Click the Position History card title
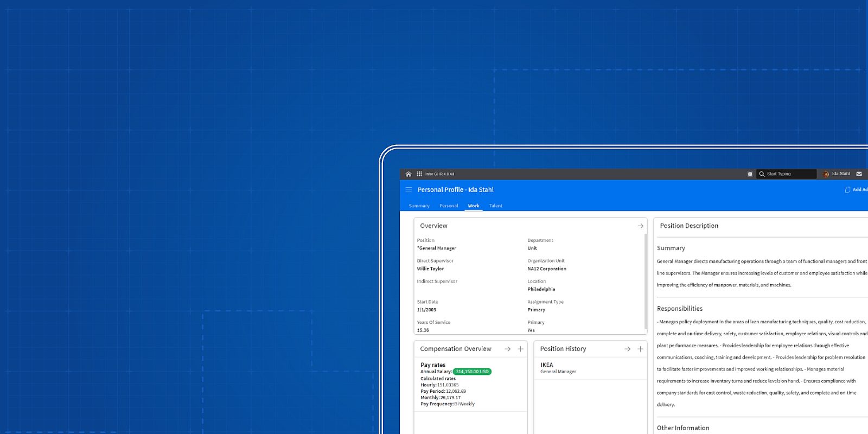This screenshot has height=434, width=868. coord(563,349)
